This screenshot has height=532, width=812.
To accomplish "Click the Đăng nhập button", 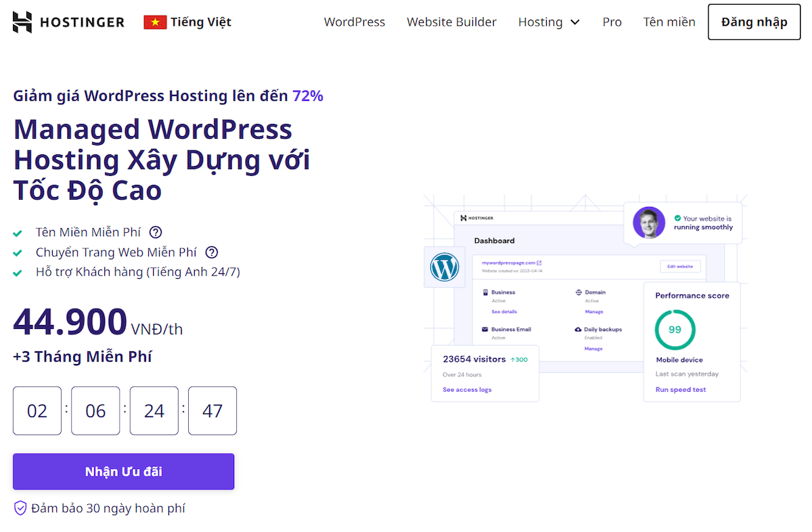I will 754,22.
